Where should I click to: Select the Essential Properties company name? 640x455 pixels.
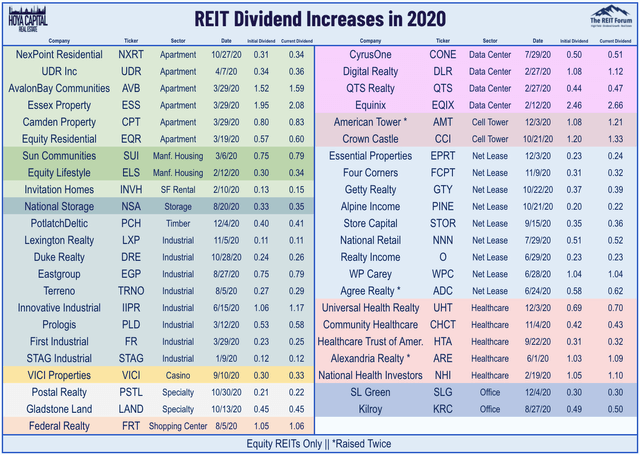[370, 156]
